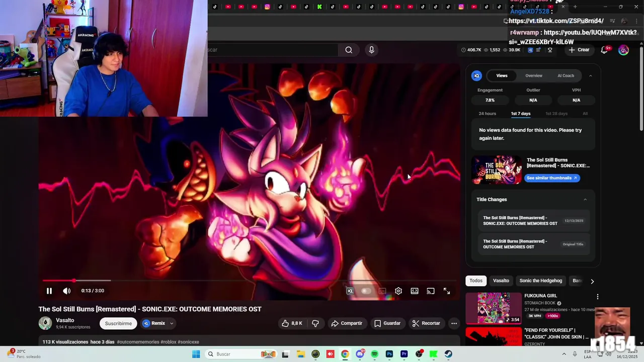
Task: Save video using Guardar button
Action: [x=387, y=323]
